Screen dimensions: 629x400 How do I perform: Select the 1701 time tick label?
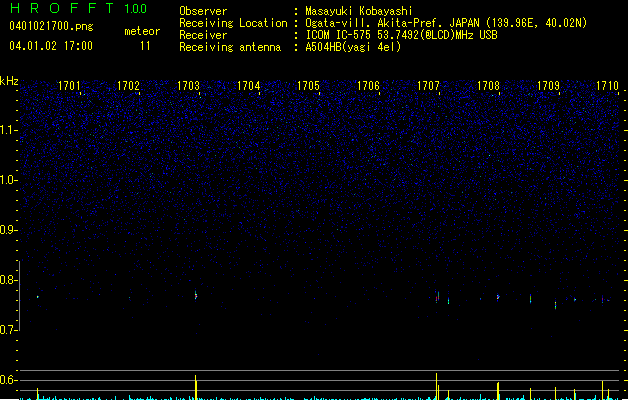coord(69,86)
